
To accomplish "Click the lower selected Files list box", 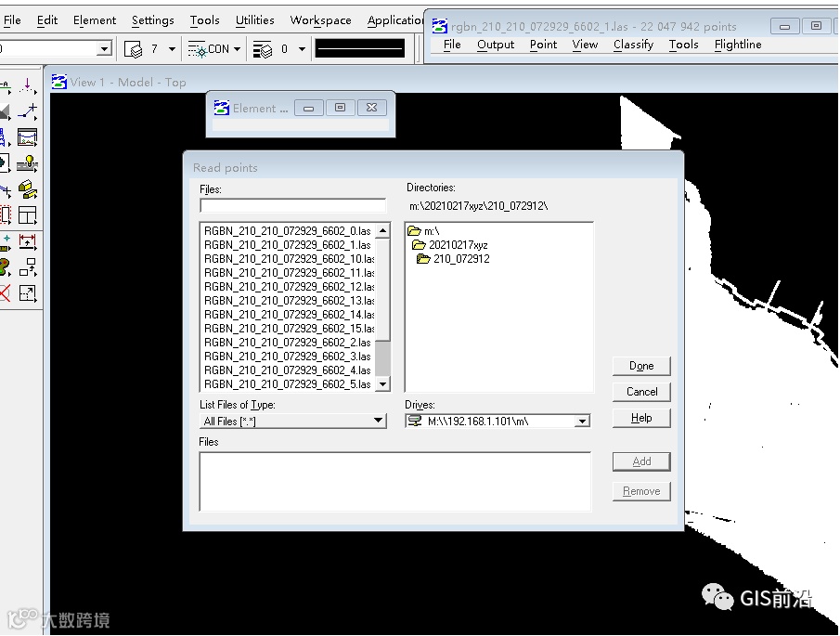I will pyautogui.click(x=394, y=482).
